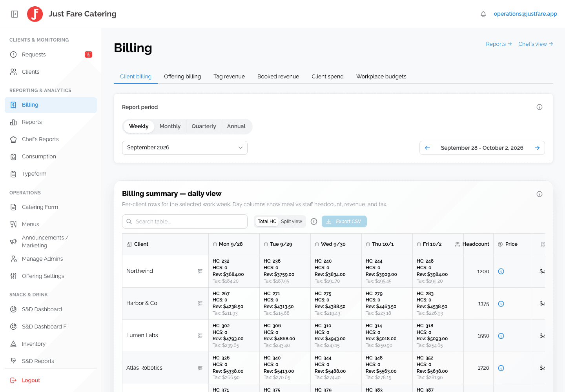The width and height of the screenshot is (565, 392).
Task: Open Harbor & Co row details icon
Action: coord(200,303)
